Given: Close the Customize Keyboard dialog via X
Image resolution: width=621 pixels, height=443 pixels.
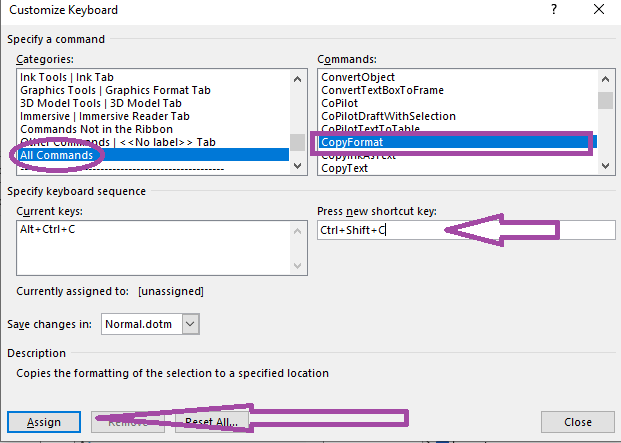Looking at the screenshot, I should pyautogui.click(x=599, y=9).
